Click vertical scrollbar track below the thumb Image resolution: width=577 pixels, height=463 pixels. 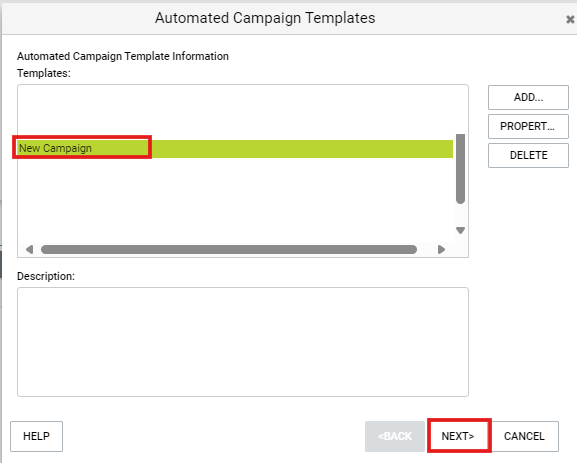click(x=460, y=215)
